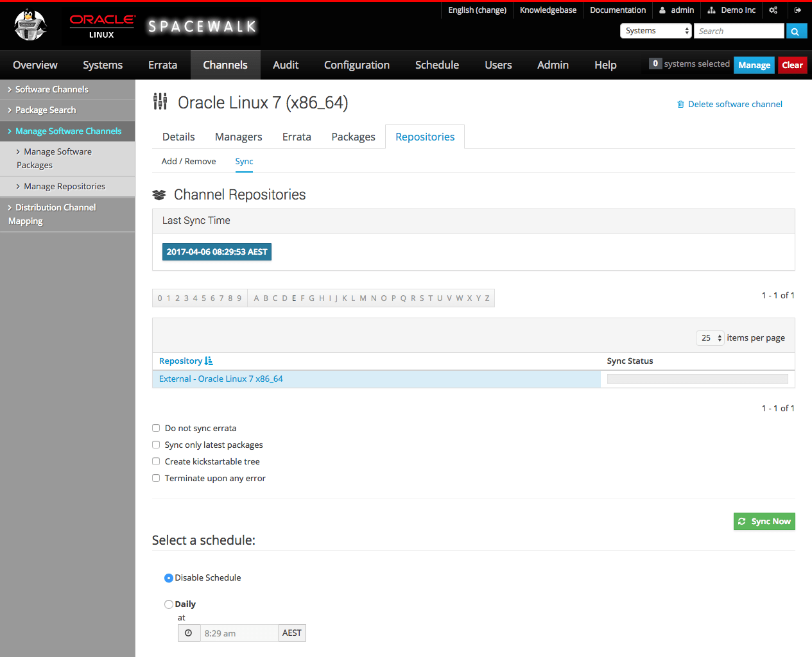This screenshot has width=812, height=657.
Task: Click English (change) language link
Action: [477, 10]
